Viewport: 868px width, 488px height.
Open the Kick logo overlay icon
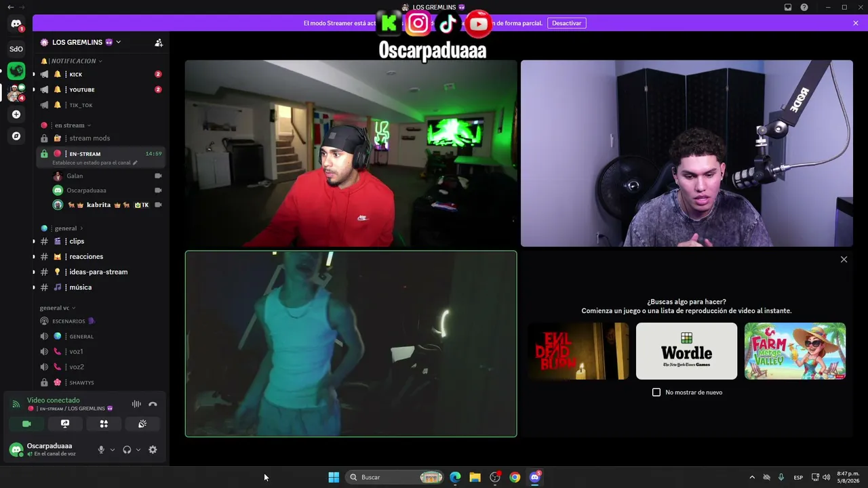(389, 23)
